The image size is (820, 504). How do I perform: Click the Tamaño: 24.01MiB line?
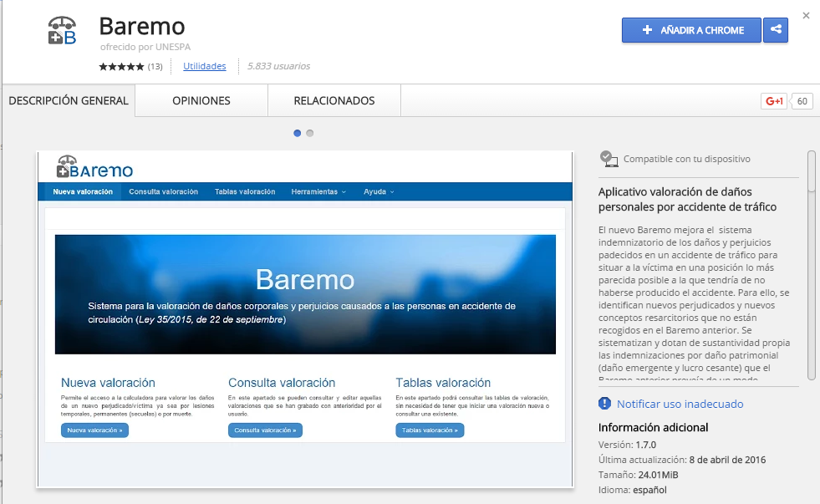point(638,475)
